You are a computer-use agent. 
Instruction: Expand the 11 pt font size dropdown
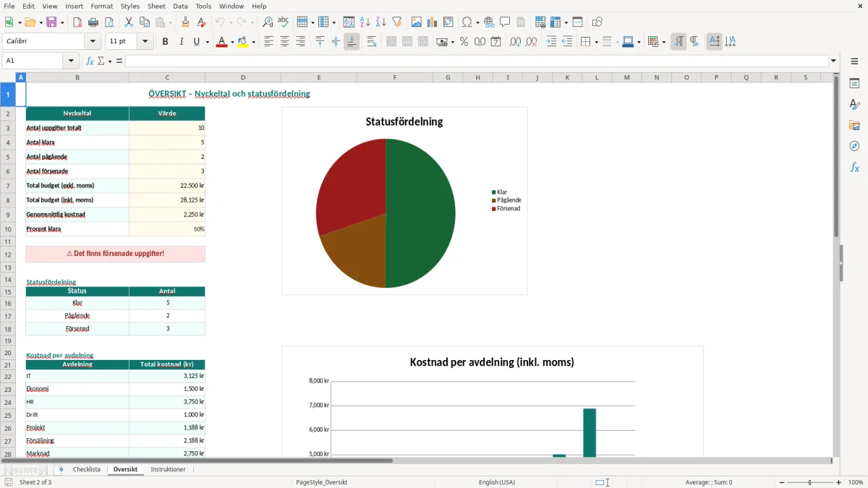coord(145,42)
